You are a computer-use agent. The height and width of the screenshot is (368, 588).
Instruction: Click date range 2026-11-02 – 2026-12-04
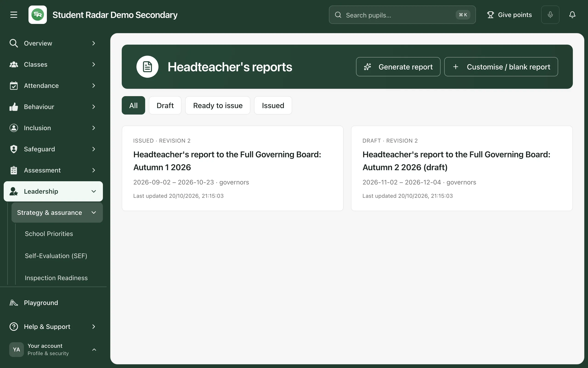[402, 182]
